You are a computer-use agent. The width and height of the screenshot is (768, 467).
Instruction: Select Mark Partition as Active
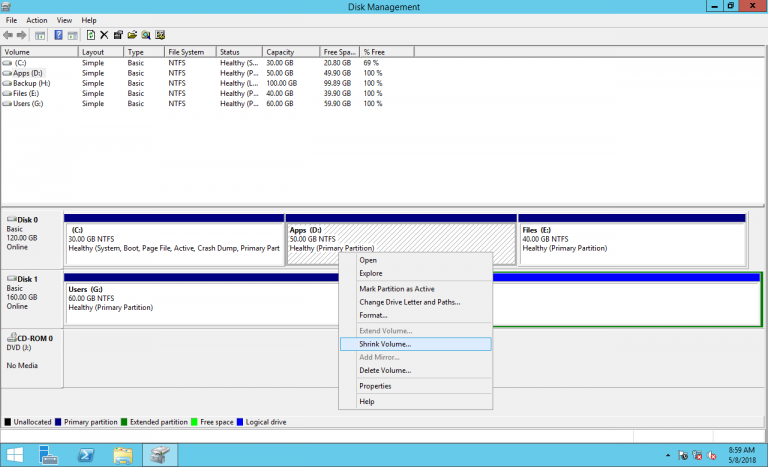(415, 289)
